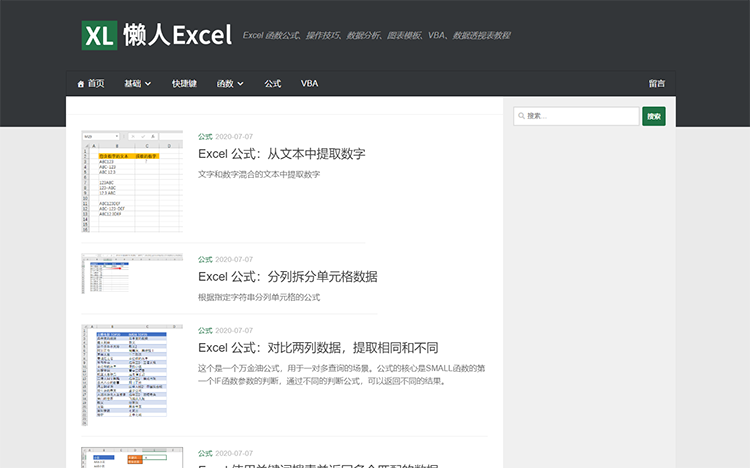Open the 快捷键 menu item
The image size is (750, 468).
(x=184, y=84)
